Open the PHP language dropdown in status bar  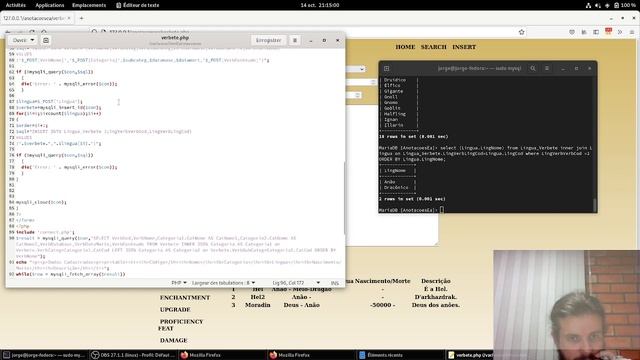(x=179, y=282)
